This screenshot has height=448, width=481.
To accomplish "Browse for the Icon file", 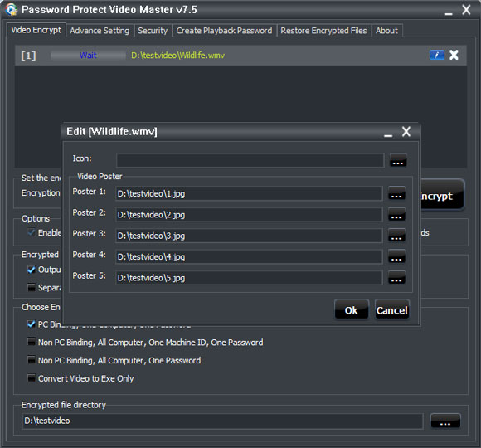I will [x=398, y=160].
